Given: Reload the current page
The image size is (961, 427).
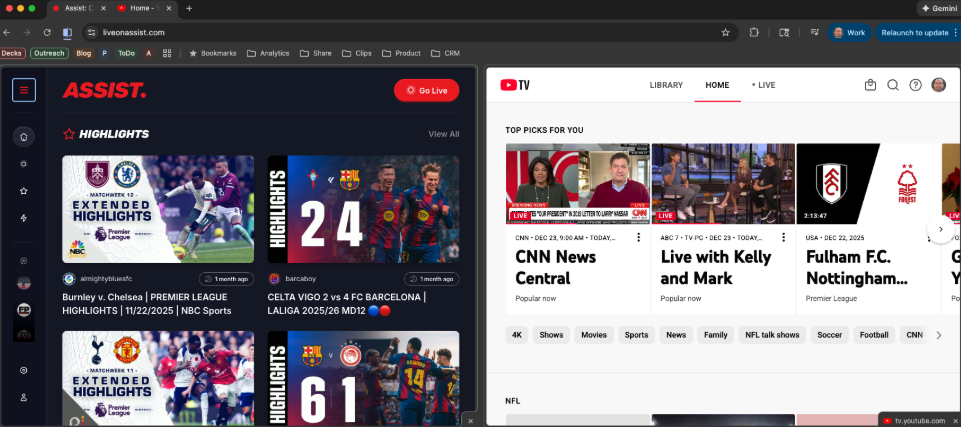Looking at the screenshot, I should [x=47, y=32].
